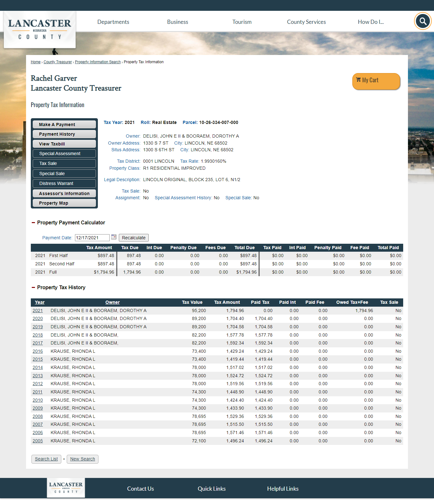Open tax year 2008 record
The image size is (434, 504).
pos(37,416)
